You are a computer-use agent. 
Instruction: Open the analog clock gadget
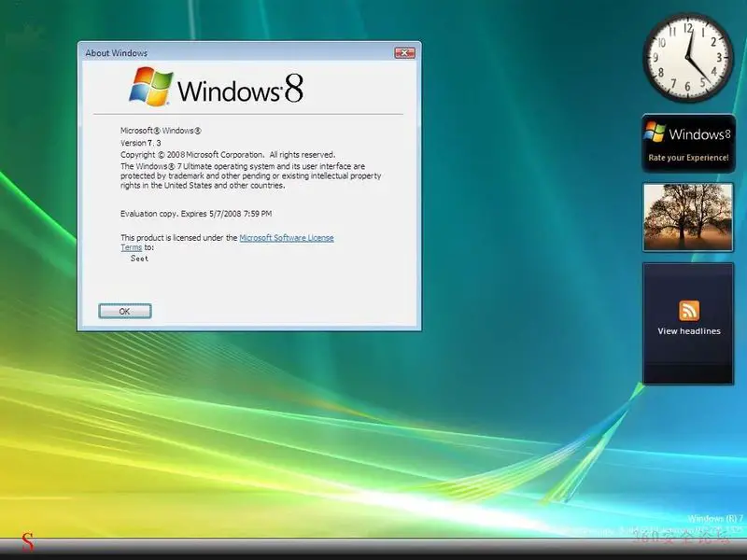(688, 58)
